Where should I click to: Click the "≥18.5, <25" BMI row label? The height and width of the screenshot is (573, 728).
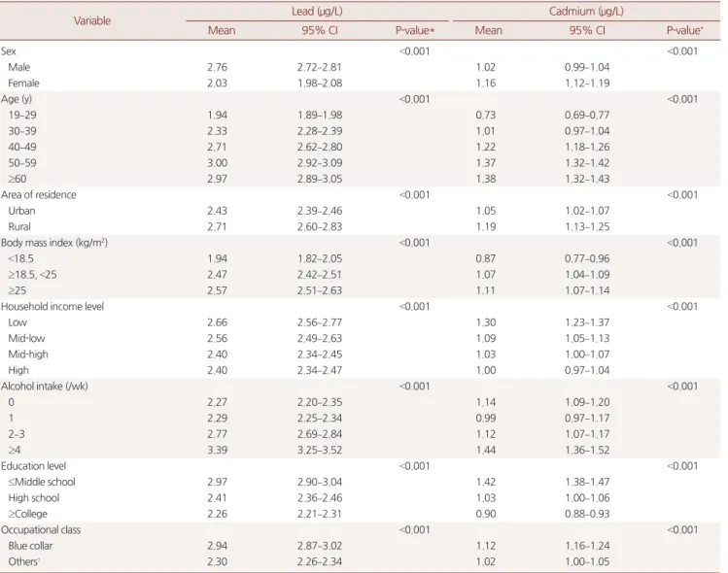tap(32, 275)
